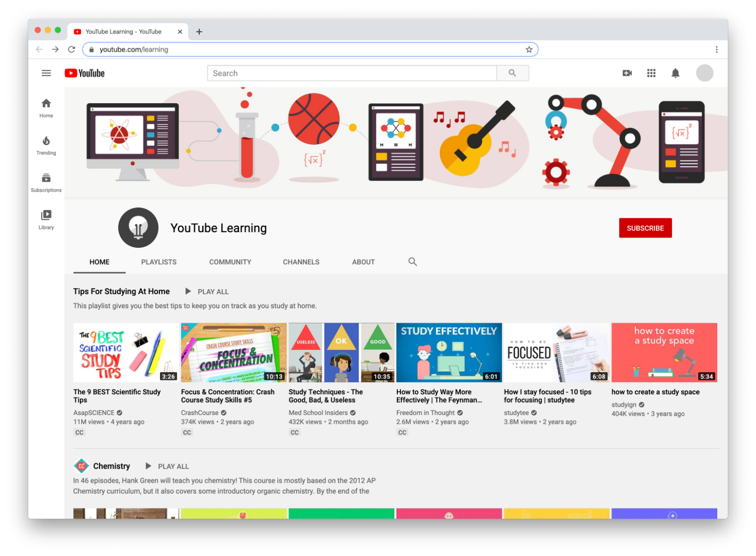Click the '11M views' text

click(x=89, y=422)
